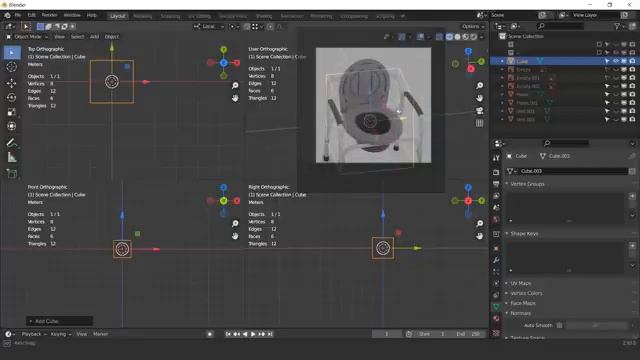Toggle render camera icon for Cube row

[x=632, y=61]
